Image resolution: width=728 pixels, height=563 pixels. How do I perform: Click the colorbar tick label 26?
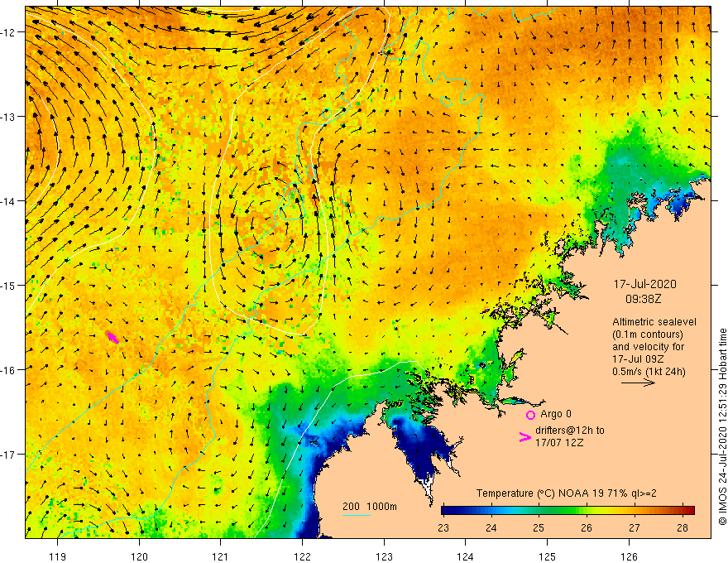587,528
